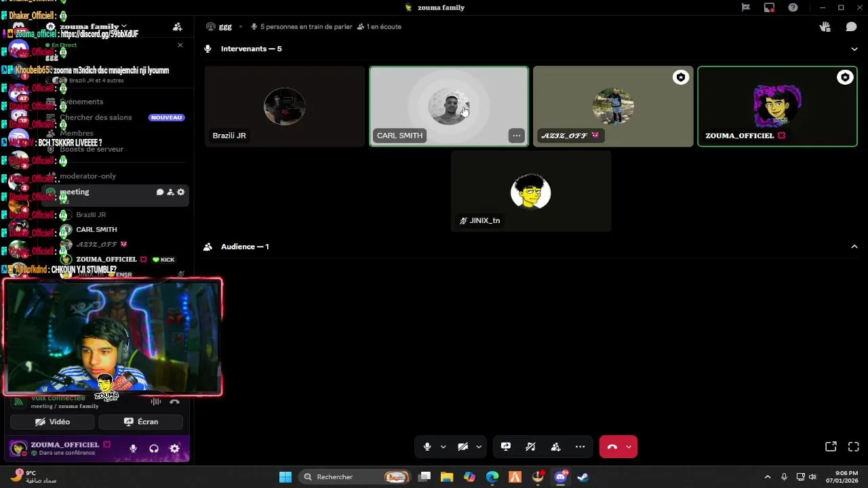Raise hand icon at top right
The height and width of the screenshot is (488, 868).
pos(825,26)
